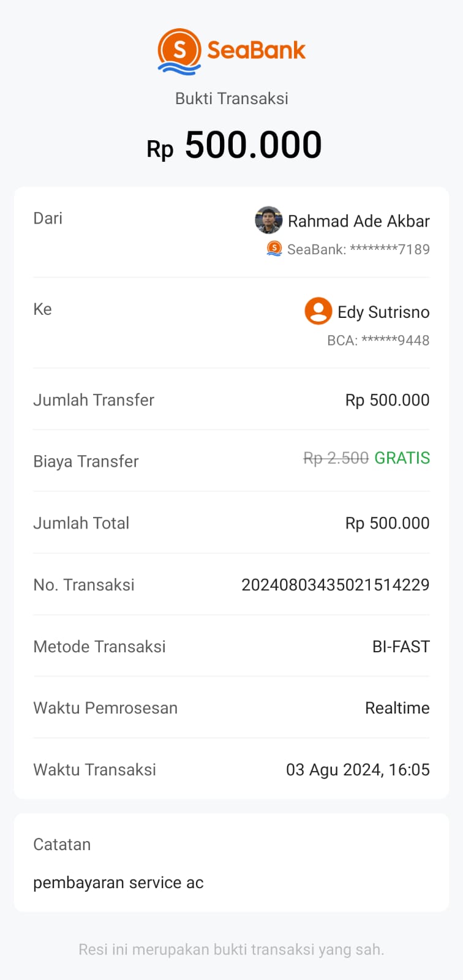Image resolution: width=463 pixels, height=980 pixels.
Task: Tap the crossed-out Rp 2.500 fee
Action: [x=336, y=458]
